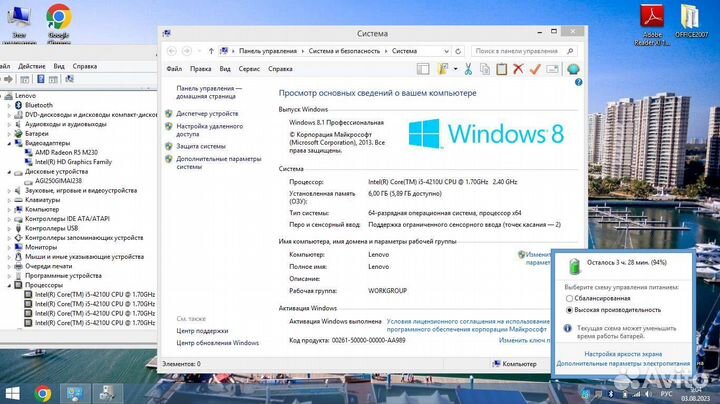
Task: Click the search magnifier in Control Panel
Action: pos(570,51)
